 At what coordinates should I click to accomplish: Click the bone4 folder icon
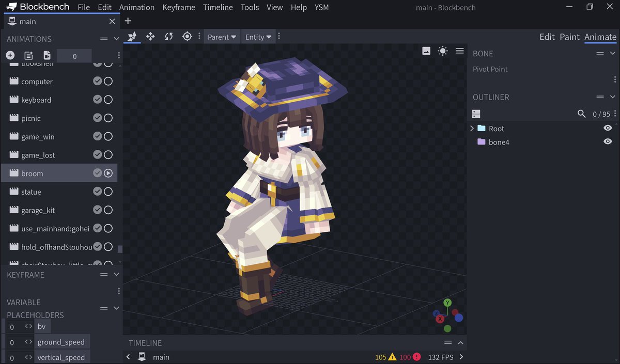click(481, 142)
